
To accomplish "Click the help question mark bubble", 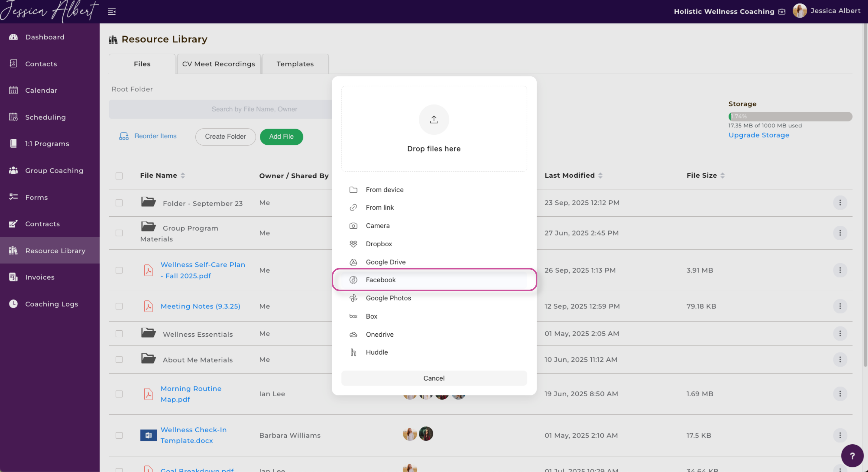I will pyautogui.click(x=852, y=456).
